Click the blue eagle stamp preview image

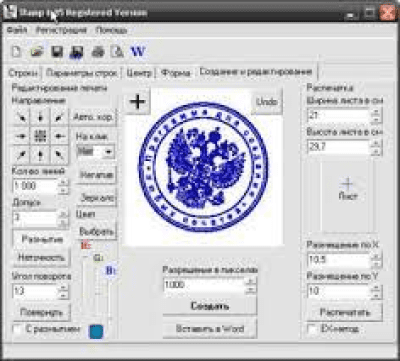[203, 167]
